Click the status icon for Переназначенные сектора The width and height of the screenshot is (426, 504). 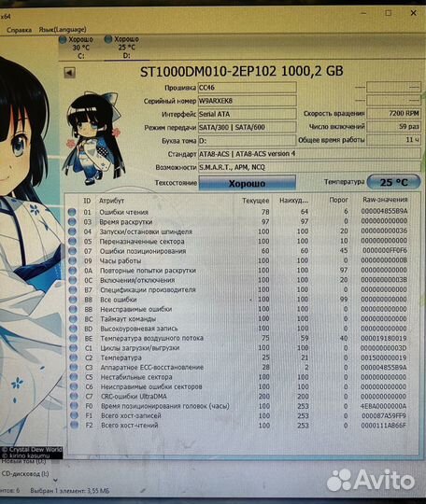point(72,241)
